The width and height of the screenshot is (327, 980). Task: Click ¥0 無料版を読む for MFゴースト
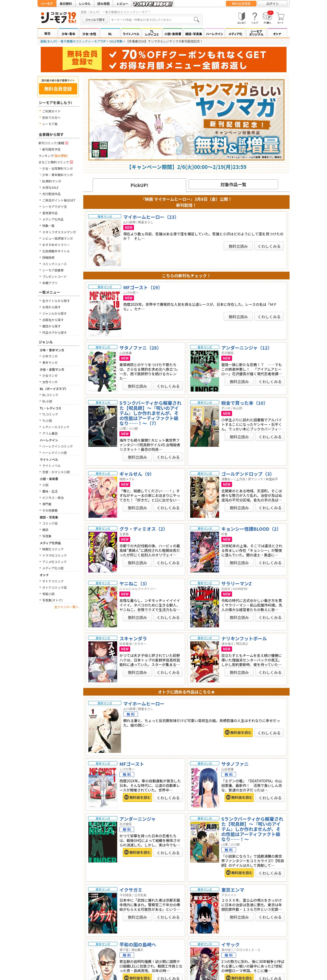(137, 797)
